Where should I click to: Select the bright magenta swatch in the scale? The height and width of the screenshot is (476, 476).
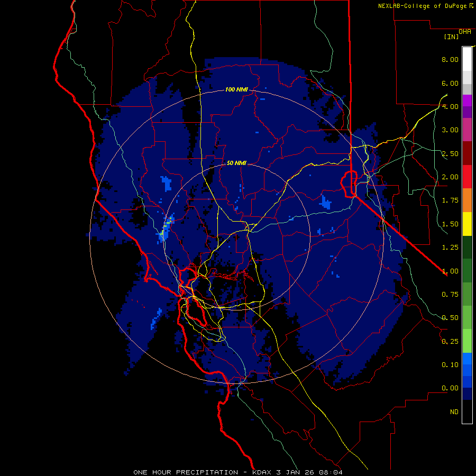(467, 100)
